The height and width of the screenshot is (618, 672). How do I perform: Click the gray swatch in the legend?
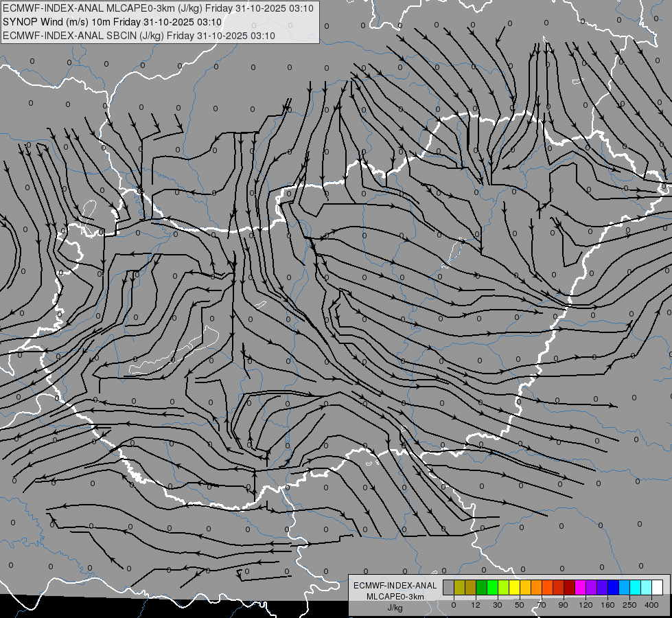(x=448, y=588)
